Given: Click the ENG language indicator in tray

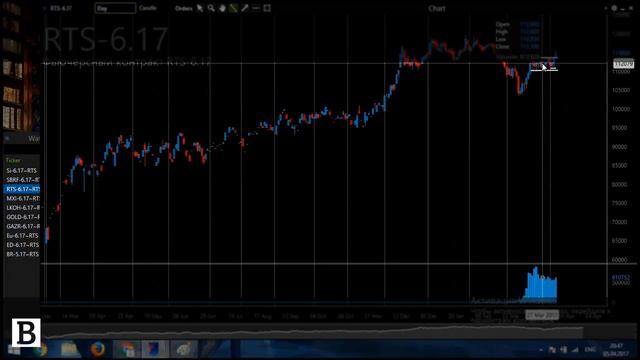Looking at the screenshot, I should pos(590,350).
